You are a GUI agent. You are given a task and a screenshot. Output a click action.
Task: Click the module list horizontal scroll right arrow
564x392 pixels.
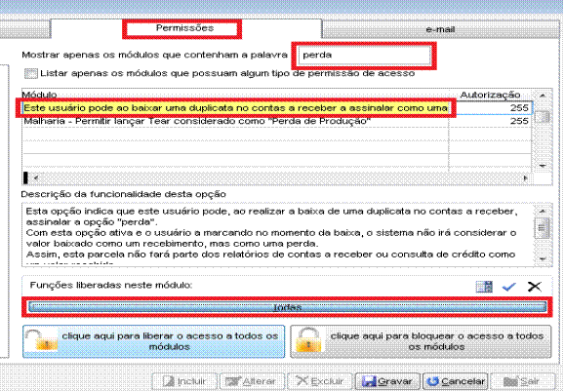pyautogui.click(x=526, y=177)
